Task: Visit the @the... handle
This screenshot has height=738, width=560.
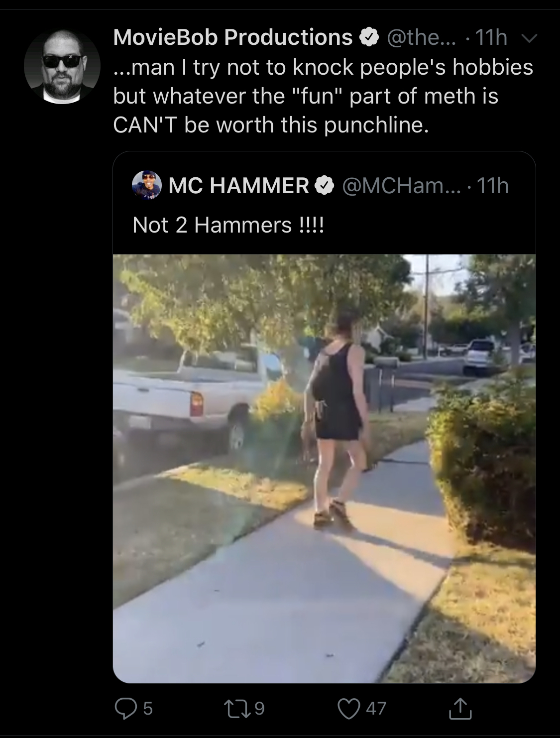Action: tap(421, 38)
